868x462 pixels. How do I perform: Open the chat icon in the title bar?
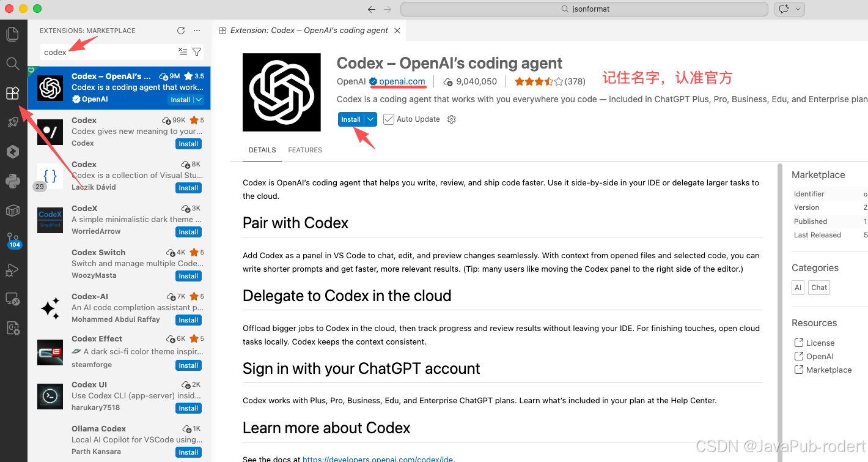tap(783, 9)
